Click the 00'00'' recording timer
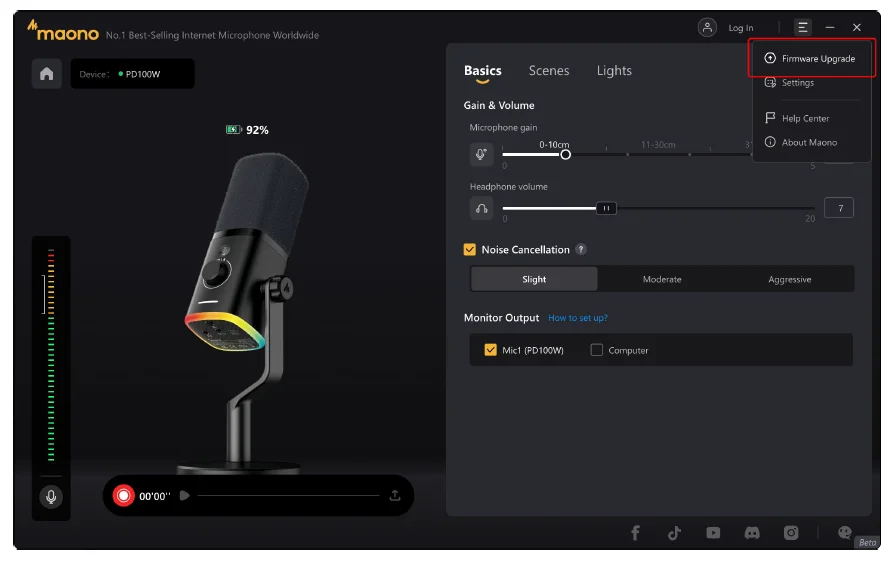The image size is (892, 562). [155, 496]
